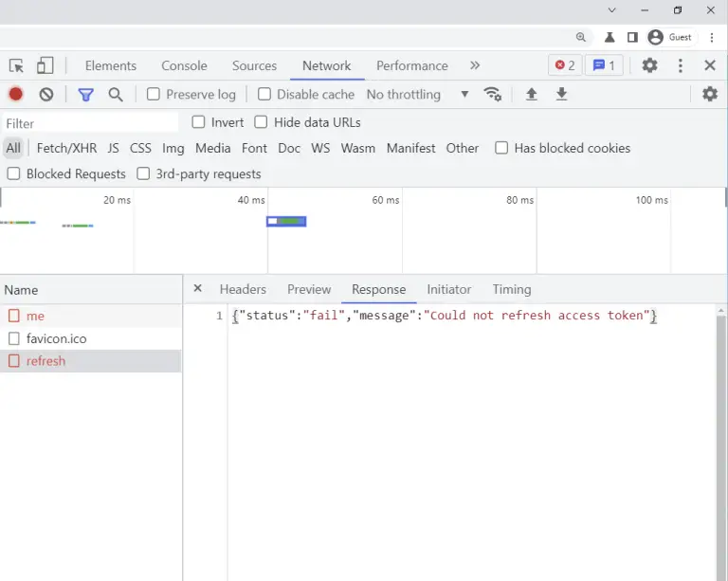Viewport: 728px width, 581px height.
Task: Open network conditions wifi icon
Action: [x=493, y=94]
